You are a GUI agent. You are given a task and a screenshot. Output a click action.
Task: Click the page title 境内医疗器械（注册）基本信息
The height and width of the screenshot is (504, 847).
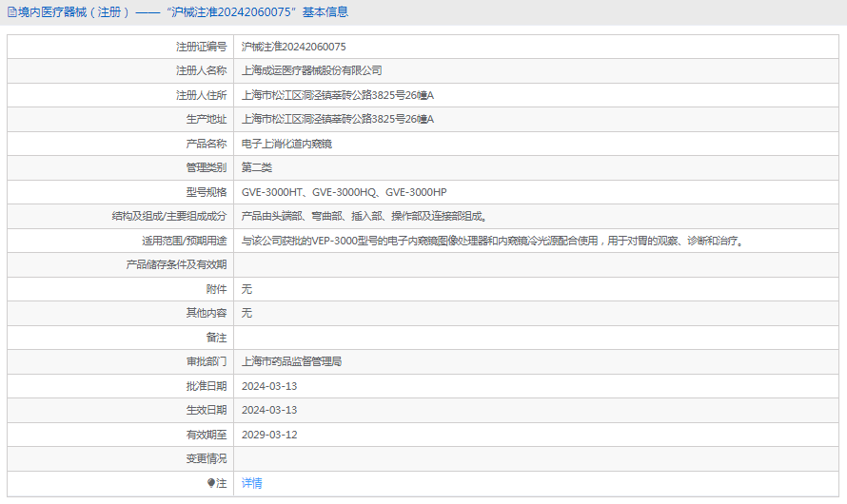(x=183, y=11)
